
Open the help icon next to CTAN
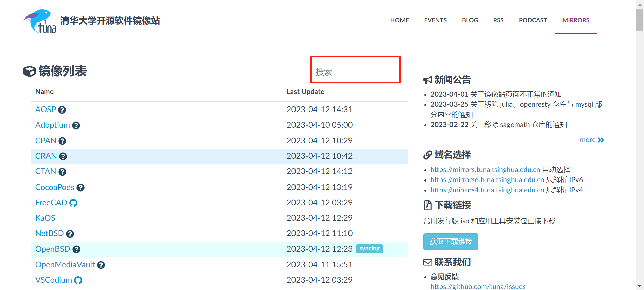click(x=62, y=172)
